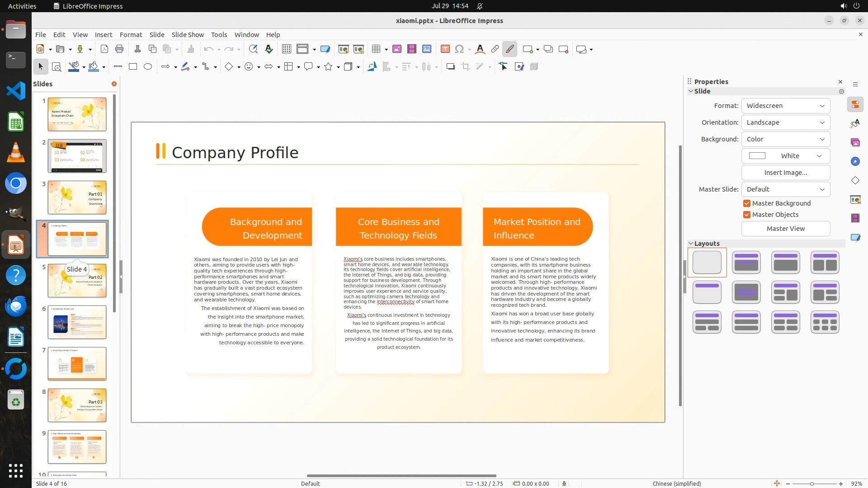The image size is (868, 488).
Task: Open the White background color swatch
Action: tap(785, 156)
